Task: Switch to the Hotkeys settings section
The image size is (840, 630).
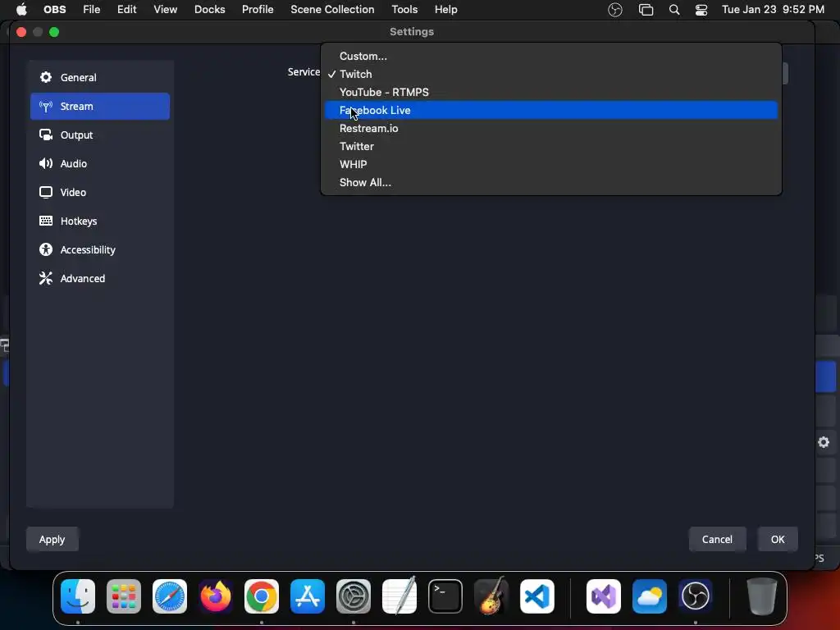Action: tap(99, 221)
